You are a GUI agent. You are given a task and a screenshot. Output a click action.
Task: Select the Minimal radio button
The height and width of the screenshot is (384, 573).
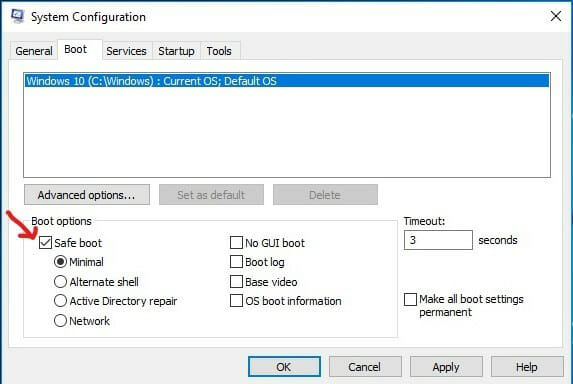pyautogui.click(x=60, y=262)
